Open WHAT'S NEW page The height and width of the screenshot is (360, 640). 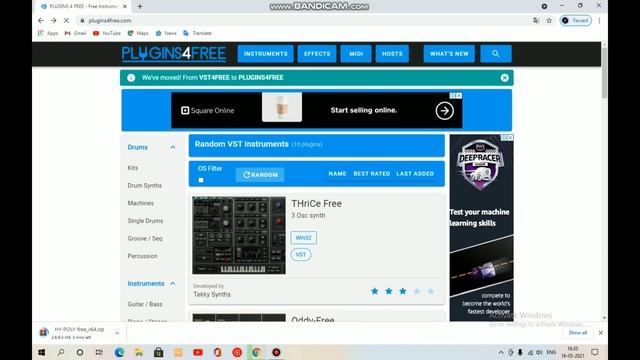coord(449,53)
